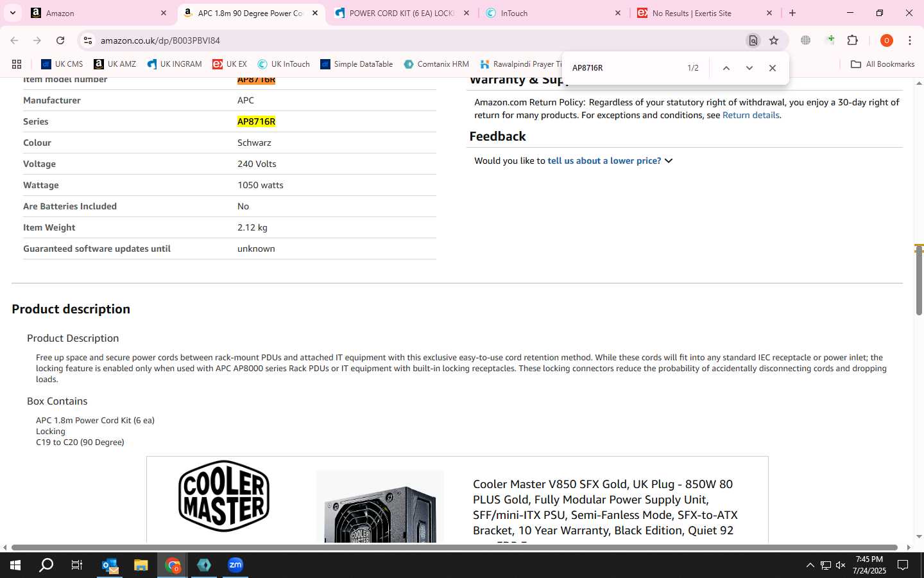
Task: Click the address bar URL
Action: (160, 40)
